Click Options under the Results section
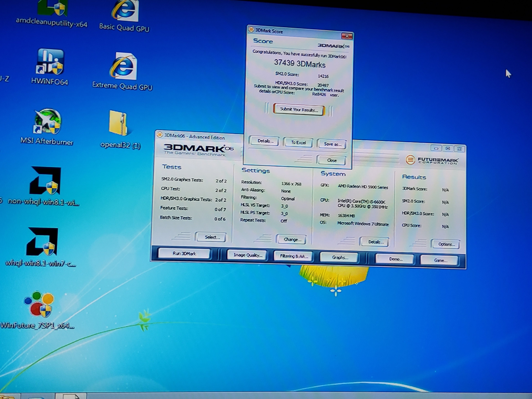 446,244
